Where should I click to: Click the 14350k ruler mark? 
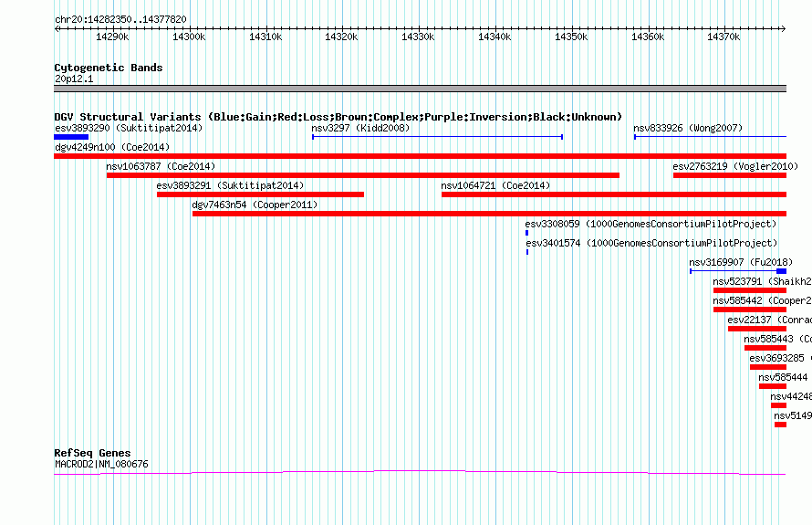click(x=571, y=37)
